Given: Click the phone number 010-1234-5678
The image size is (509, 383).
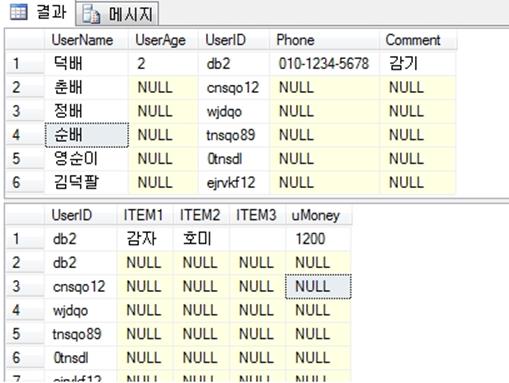Looking at the screenshot, I should 324,63.
